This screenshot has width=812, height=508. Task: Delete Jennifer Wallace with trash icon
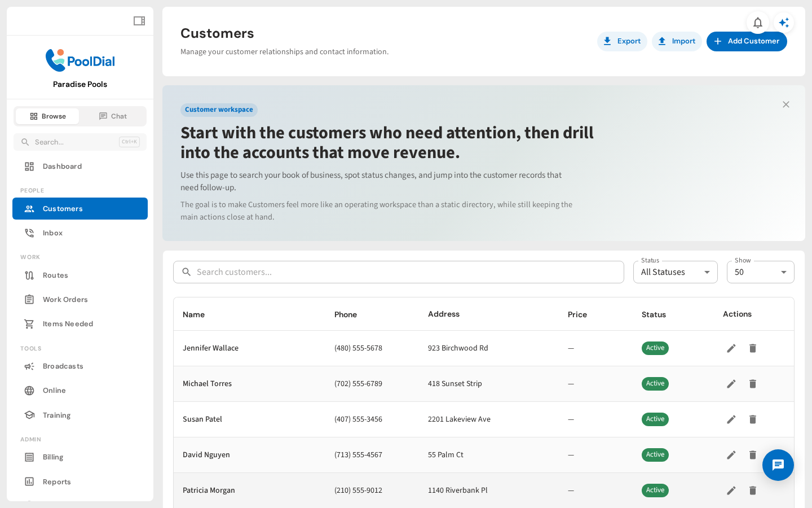[753, 348]
